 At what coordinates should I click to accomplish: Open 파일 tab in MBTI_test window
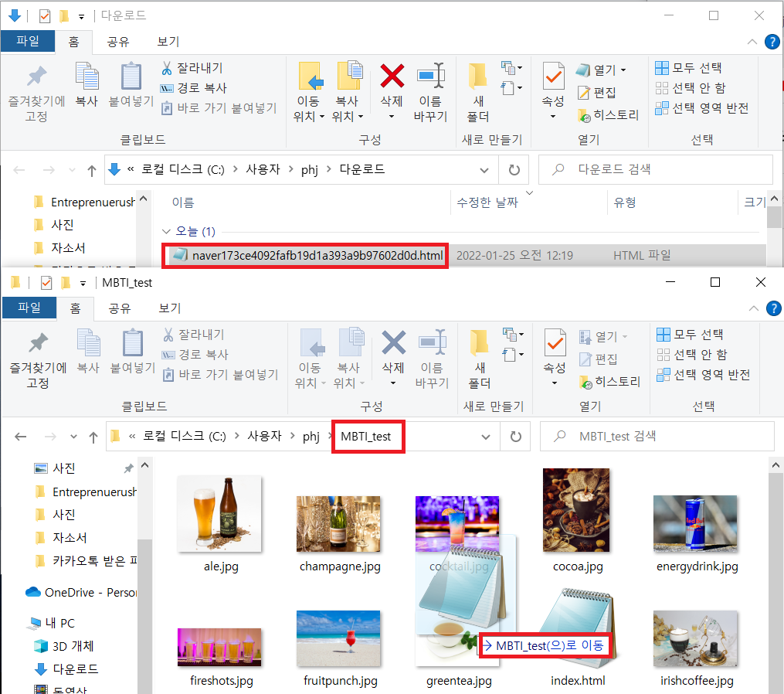(x=29, y=308)
